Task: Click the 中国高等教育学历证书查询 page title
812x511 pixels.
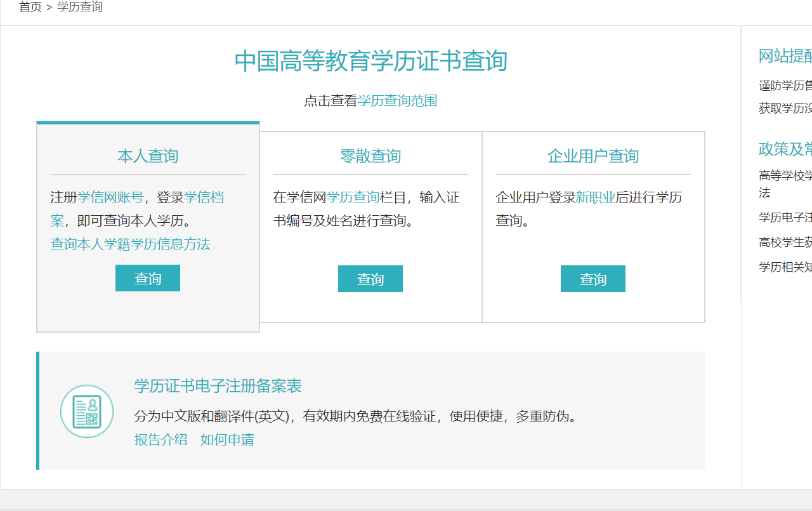Action: click(371, 61)
